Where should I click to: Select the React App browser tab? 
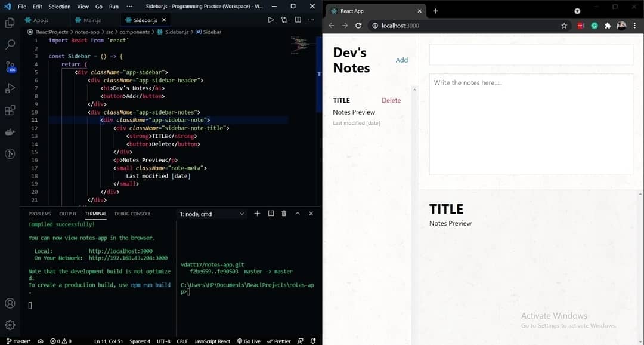[x=376, y=11]
